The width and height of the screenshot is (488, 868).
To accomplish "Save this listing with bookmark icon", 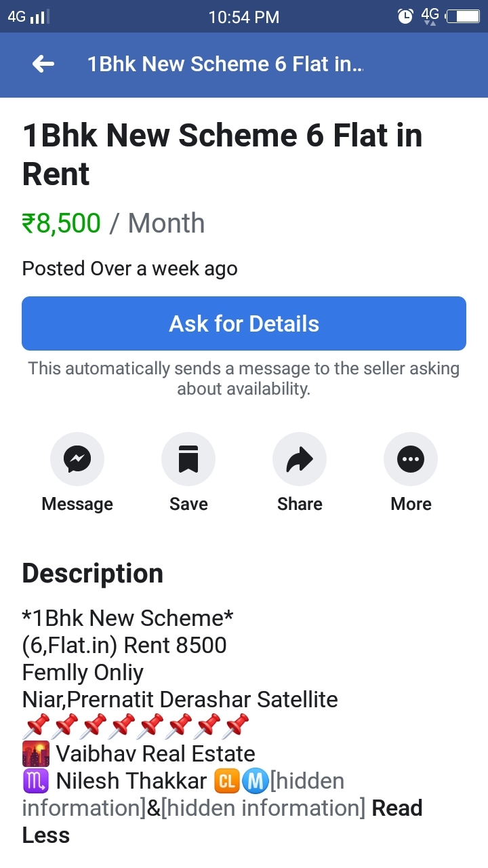I will (188, 460).
